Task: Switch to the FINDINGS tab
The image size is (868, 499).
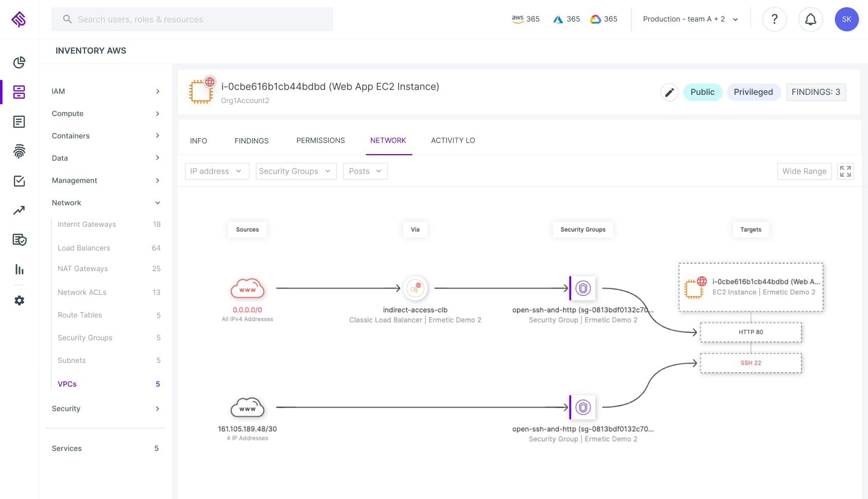Action: (x=251, y=141)
